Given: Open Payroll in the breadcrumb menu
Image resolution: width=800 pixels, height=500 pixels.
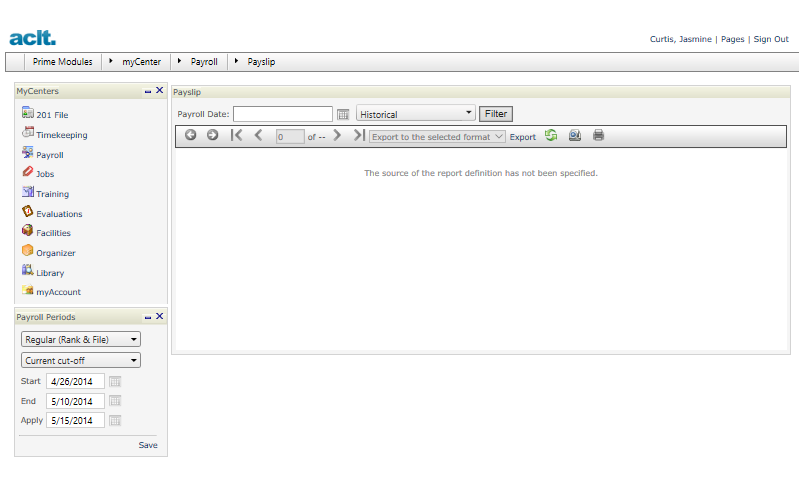Looking at the screenshot, I should coord(204,62).
